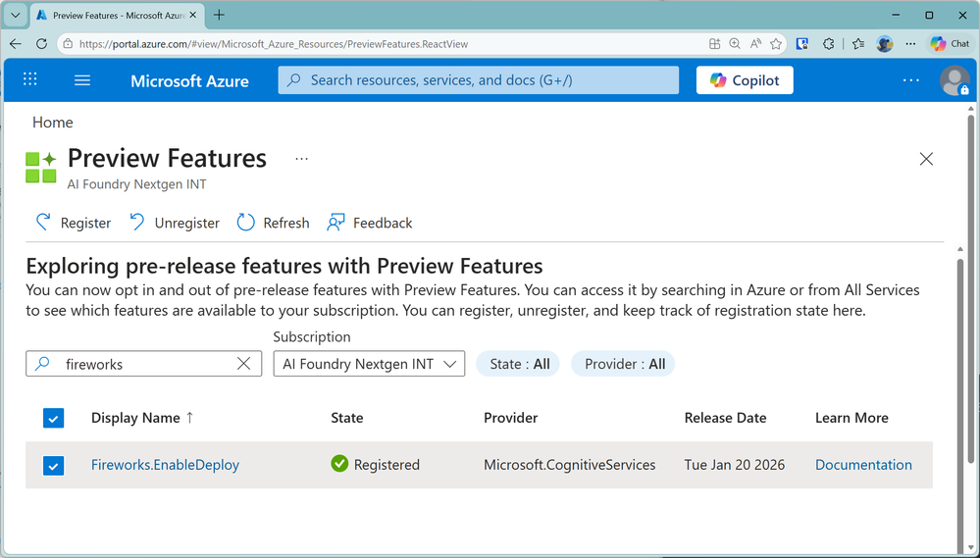Uncheck the Fireworks.EnableDeploy row checkbox
This screenshot has height=558, width=980.
(54, 465)
